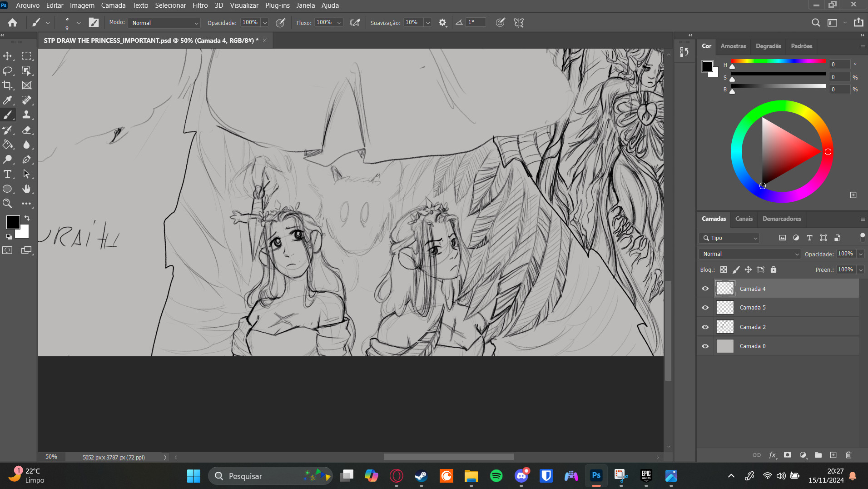Screen dimensions: 868x489
Task: Select the Path Selection tool
Action: tap(27, 174)
